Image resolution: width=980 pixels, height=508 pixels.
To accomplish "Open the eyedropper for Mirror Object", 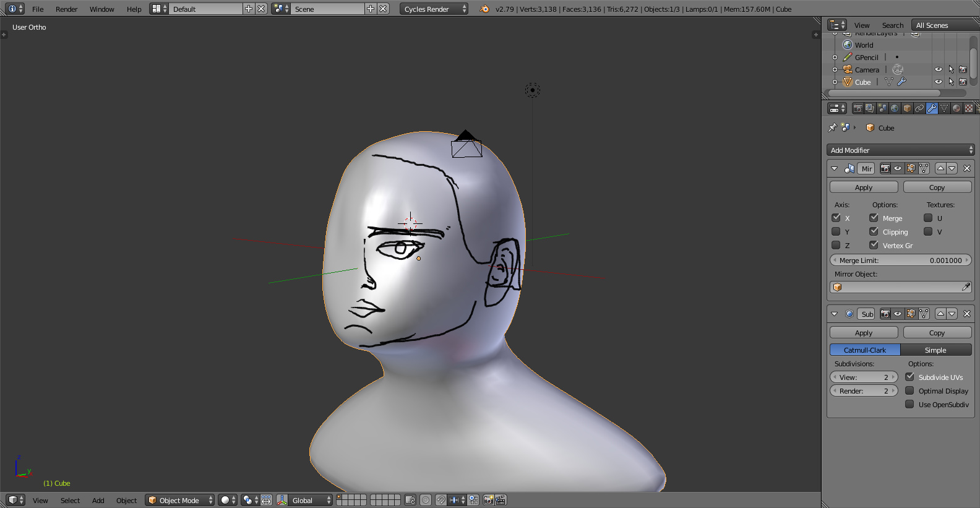I will (966, 287).
